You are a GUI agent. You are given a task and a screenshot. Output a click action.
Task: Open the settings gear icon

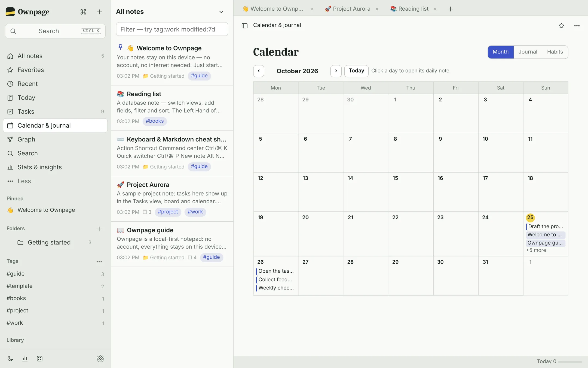pos(100,358)
